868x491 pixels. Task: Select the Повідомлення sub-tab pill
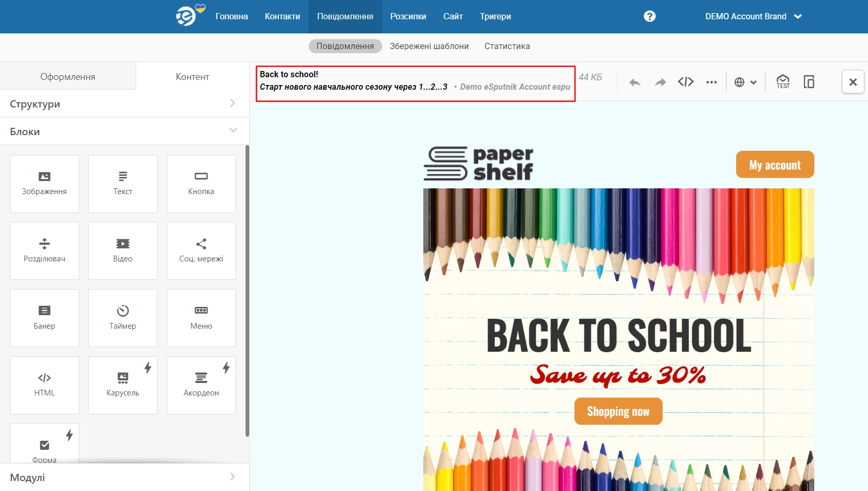345,46
